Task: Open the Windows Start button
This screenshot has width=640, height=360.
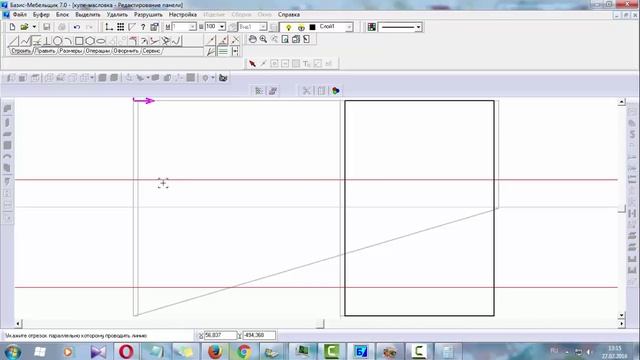Action: (x=12, y=351)
